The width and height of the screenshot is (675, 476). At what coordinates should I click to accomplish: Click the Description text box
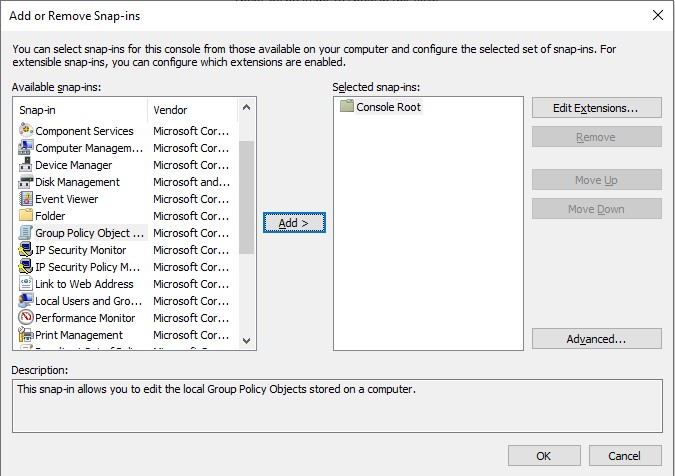(337, 406)
